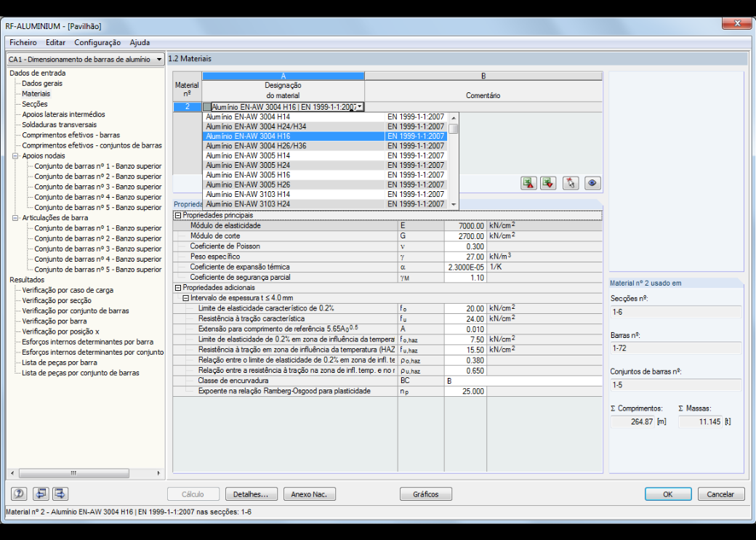Viewport: 756px width, 540px height.
Task: Choose Alumínio EN-AW 3005 H14 from list
Action: pos(325,156)
